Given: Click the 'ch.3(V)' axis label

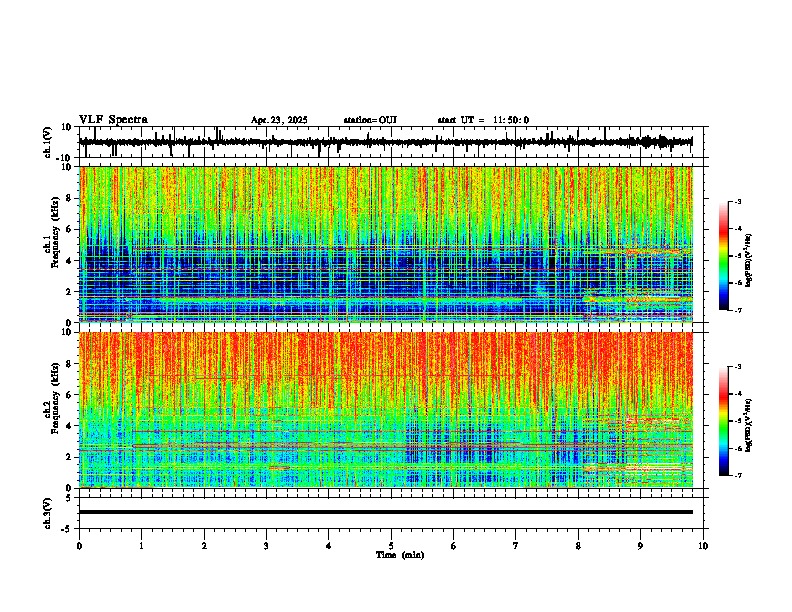Looking at the screenshot, I should pos(48,513).
